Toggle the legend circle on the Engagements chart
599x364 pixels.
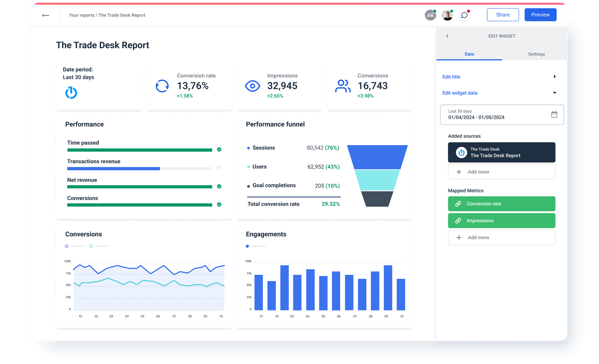pyautogui.click(x=247, y=246)
